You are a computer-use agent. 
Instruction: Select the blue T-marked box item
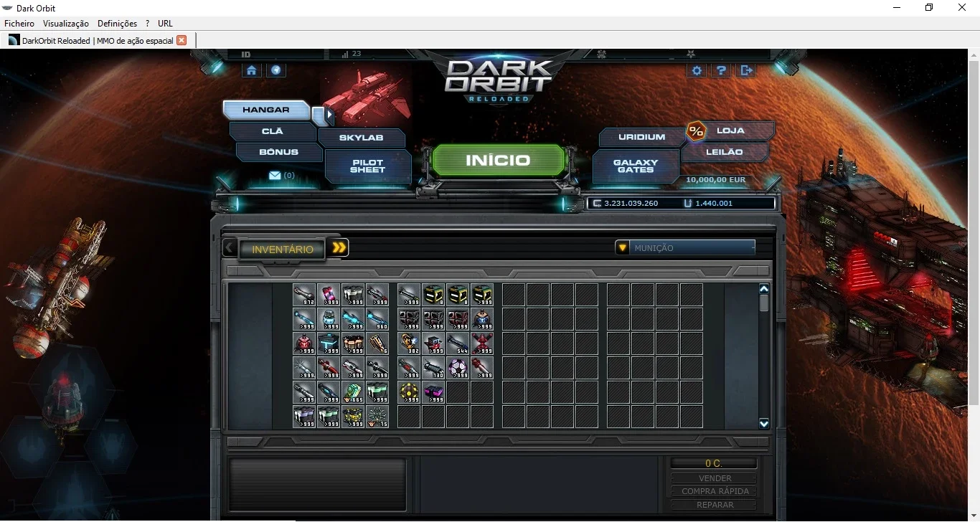[329, 343]
